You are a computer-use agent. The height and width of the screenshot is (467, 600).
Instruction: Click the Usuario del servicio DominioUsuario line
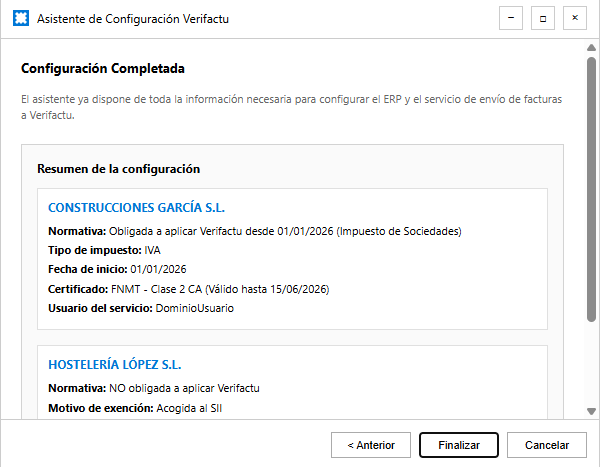click(141, 308)
